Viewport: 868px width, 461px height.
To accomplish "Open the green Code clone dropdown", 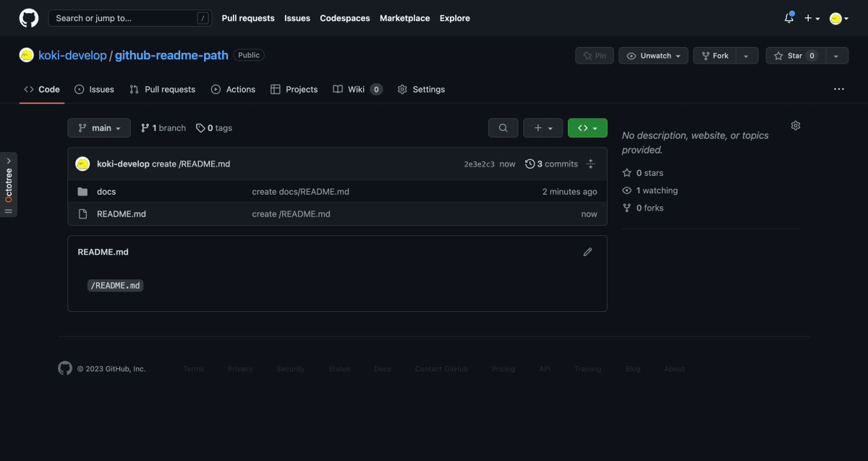I will click(587, 128).
